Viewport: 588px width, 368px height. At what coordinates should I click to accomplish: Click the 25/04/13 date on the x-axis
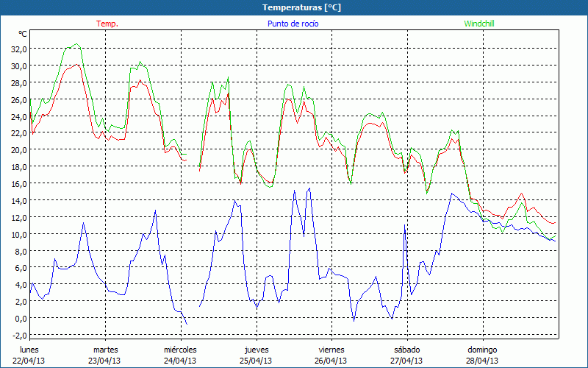tap(256, 361)
